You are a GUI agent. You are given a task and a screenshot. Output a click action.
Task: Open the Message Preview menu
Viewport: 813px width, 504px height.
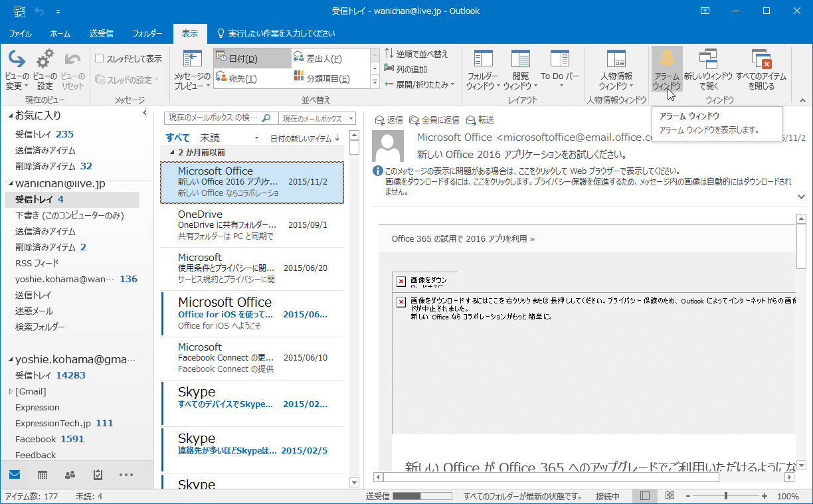[x=192, y=70]
